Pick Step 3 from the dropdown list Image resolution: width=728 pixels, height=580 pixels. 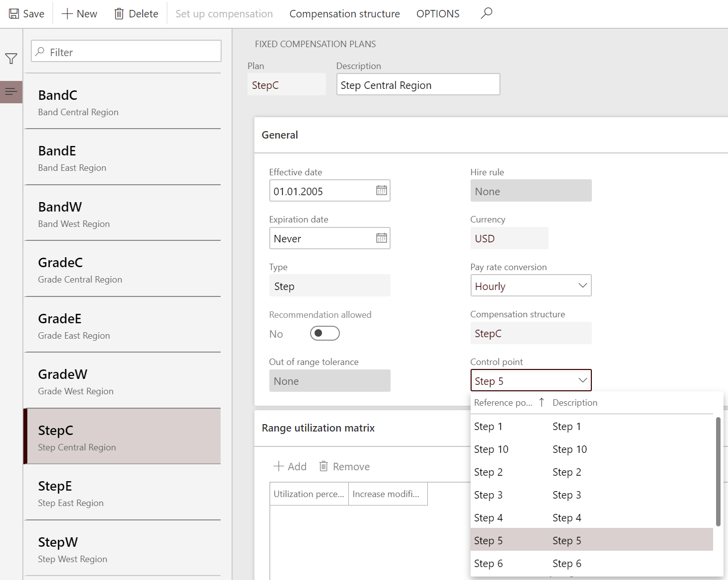pos(591,495)
